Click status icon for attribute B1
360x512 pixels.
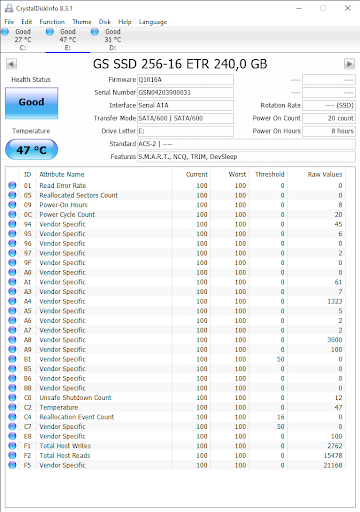coord(12,359)
